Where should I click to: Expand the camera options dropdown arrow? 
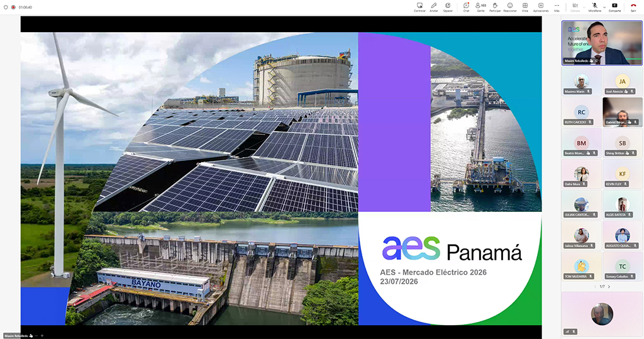click(x=584, y=7)
